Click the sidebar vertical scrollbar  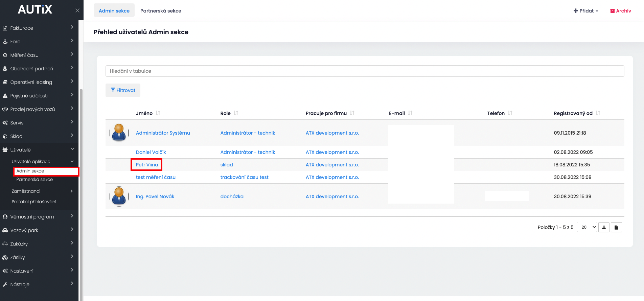tap(81, 194)
